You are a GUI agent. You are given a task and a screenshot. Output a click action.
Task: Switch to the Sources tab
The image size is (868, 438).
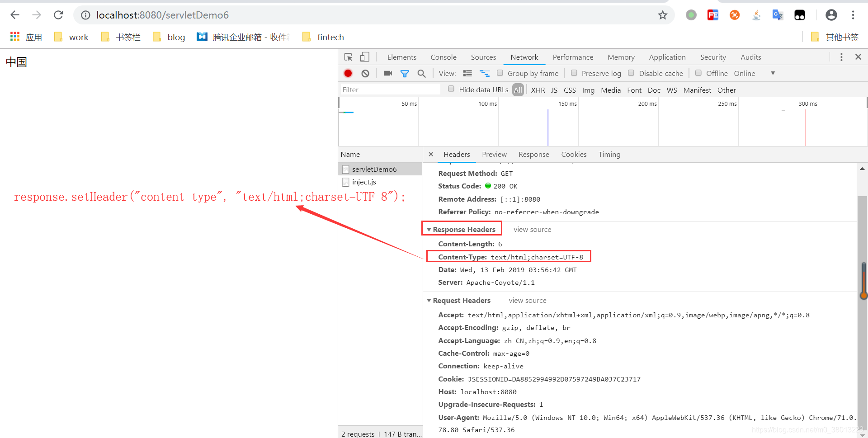pyautogui.click(x=483, y=57)
